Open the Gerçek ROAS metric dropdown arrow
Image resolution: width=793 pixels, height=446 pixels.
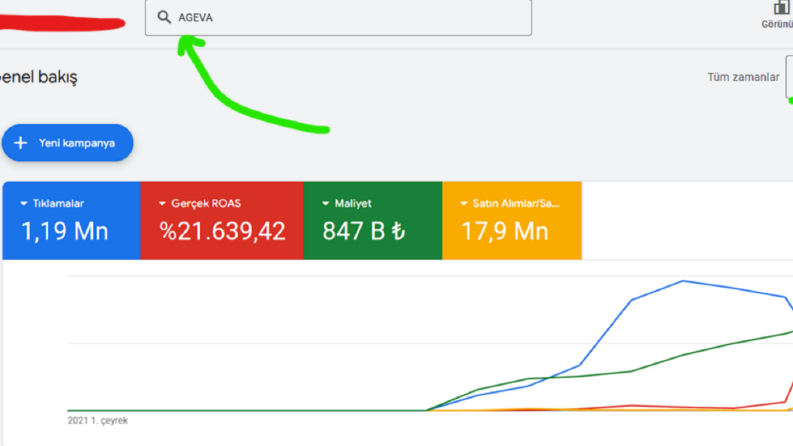(x=162, y=203)
